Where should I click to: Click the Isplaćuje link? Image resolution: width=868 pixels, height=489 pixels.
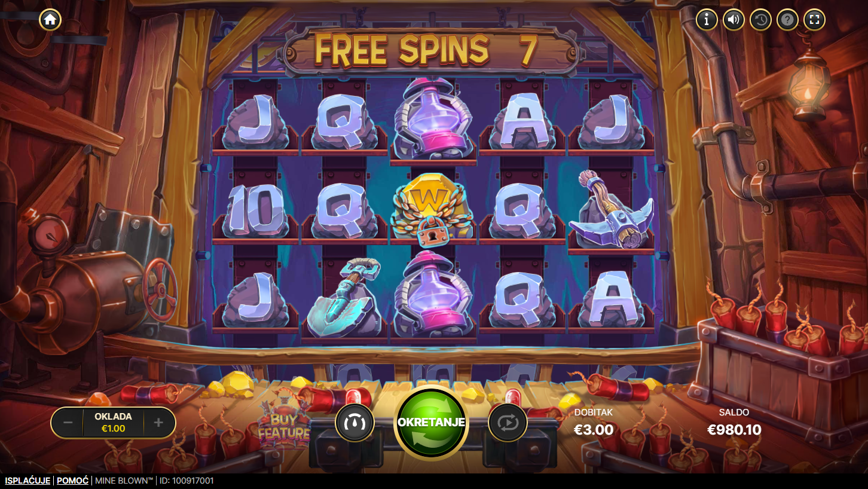pyautogui.click(x=27, y=481)
